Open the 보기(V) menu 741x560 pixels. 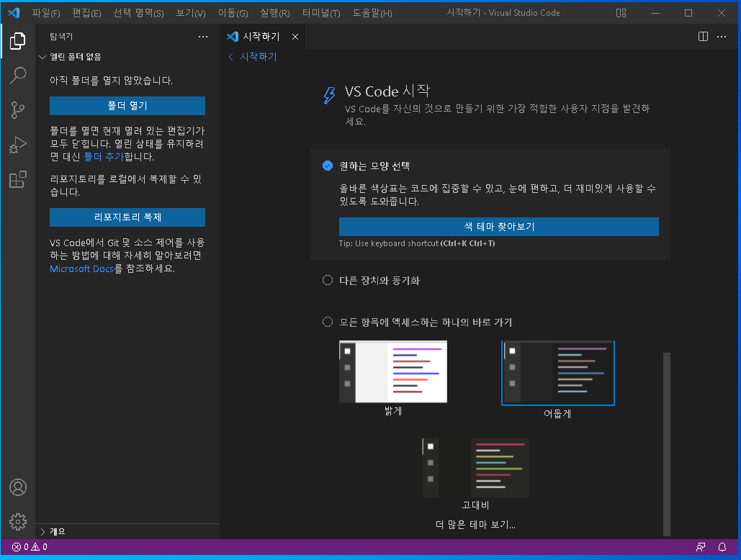coord(191,13)
